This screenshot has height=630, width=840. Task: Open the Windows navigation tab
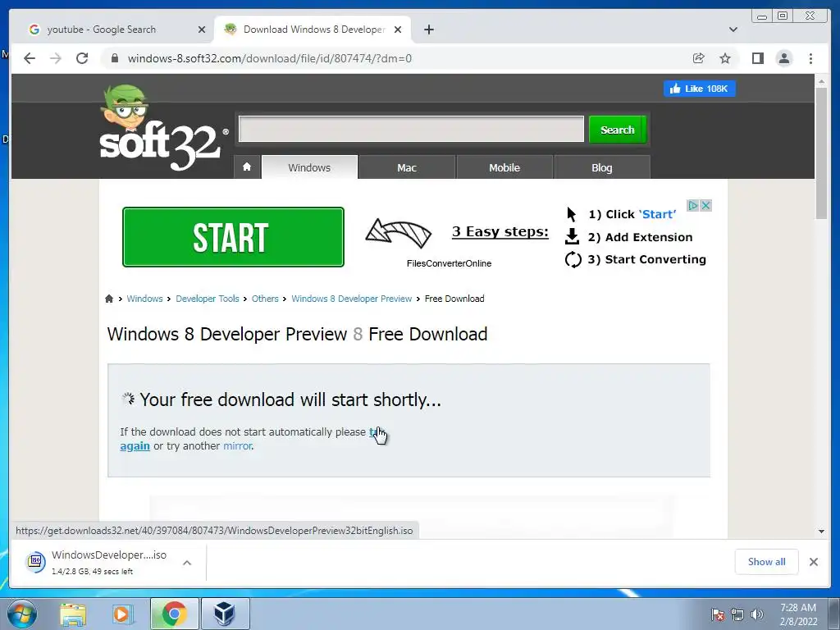click(309, 167)
